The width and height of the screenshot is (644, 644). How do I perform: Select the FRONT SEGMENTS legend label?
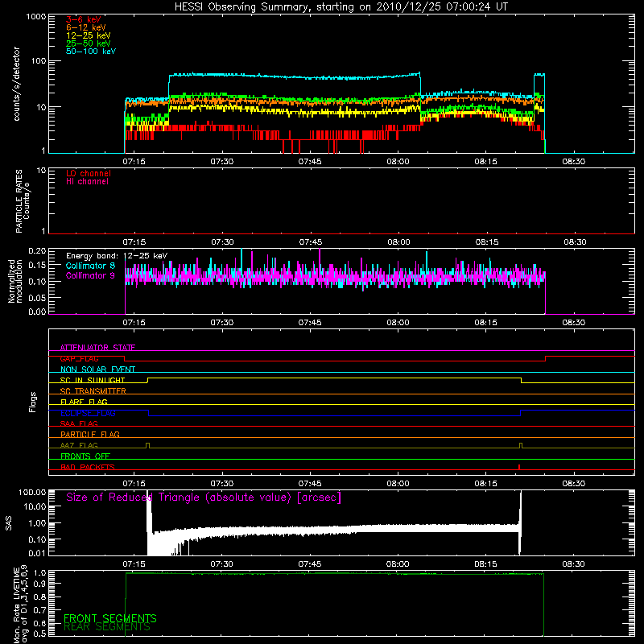pyautogui.click(x=110, y=618)
